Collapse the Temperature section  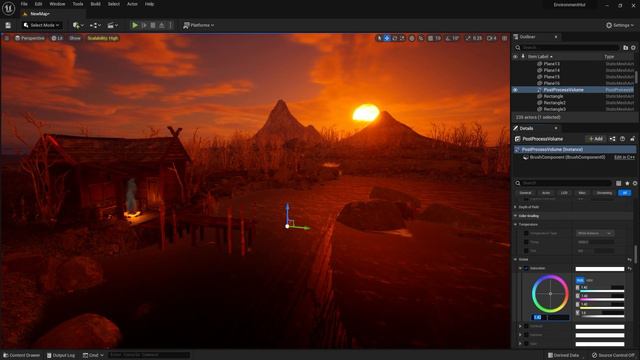point(516,224)
